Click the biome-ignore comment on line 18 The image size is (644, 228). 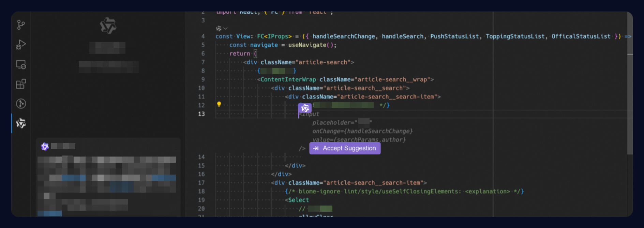point(404,192)
